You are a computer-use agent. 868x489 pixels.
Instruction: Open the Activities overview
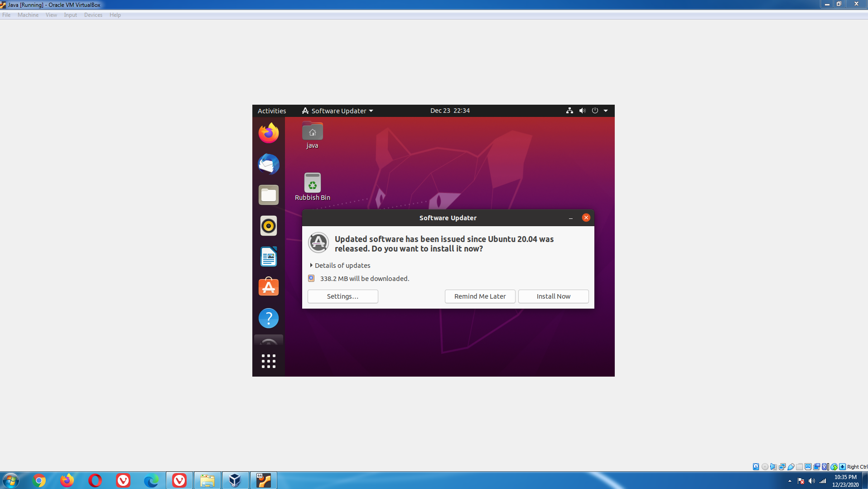272,111
